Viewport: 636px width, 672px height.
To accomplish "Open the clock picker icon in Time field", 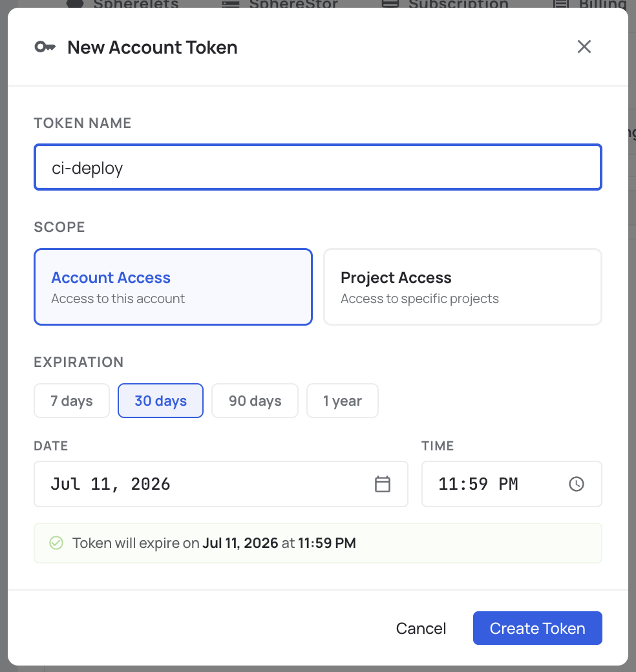I will pos(577,484).
